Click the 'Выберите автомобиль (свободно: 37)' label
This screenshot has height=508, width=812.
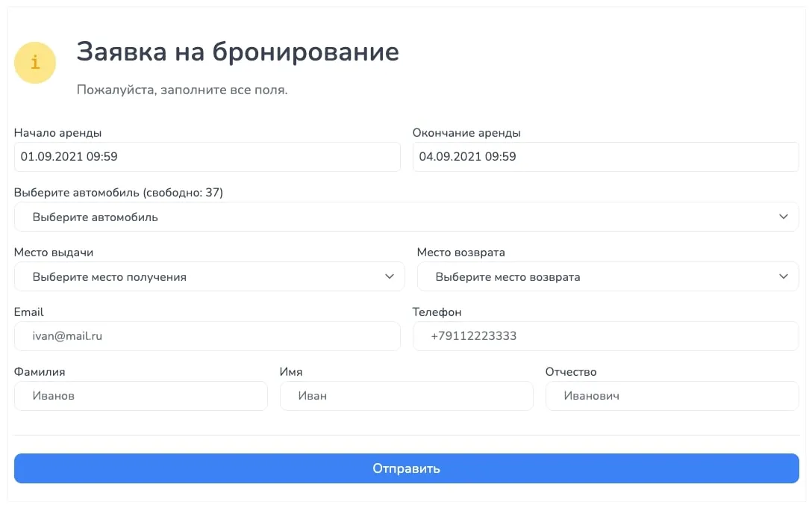click(119, 193)
